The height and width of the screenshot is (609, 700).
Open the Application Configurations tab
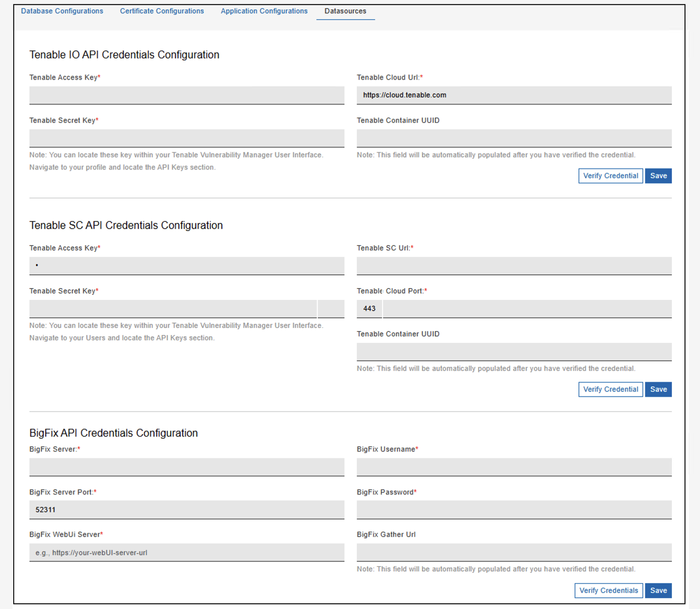[x=264, y=11]
